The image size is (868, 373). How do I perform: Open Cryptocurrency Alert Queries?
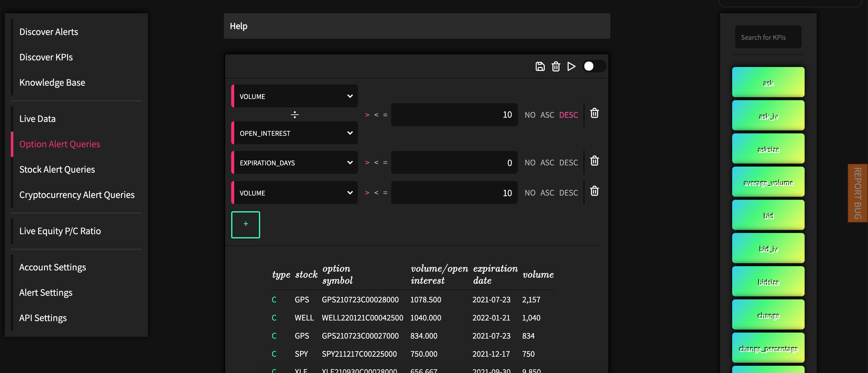(x=77, y=195)
